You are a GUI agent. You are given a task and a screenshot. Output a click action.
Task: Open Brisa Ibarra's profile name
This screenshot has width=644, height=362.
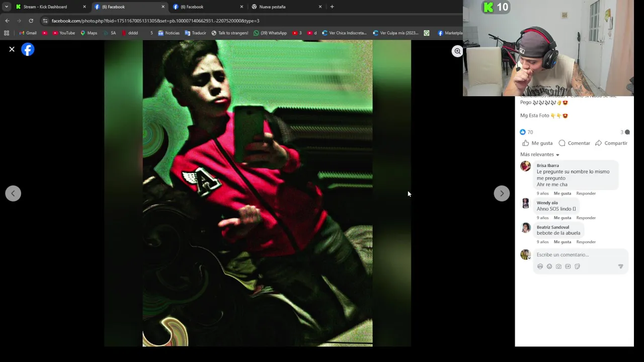click(547, 165)
